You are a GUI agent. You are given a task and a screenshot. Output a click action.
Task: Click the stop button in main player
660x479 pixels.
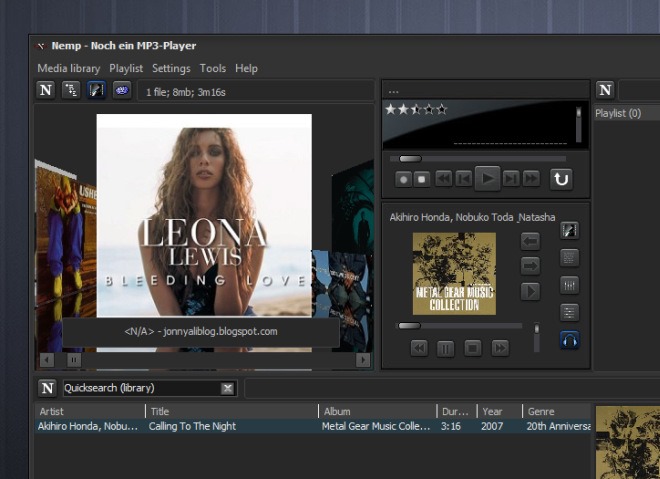[421, 179]
